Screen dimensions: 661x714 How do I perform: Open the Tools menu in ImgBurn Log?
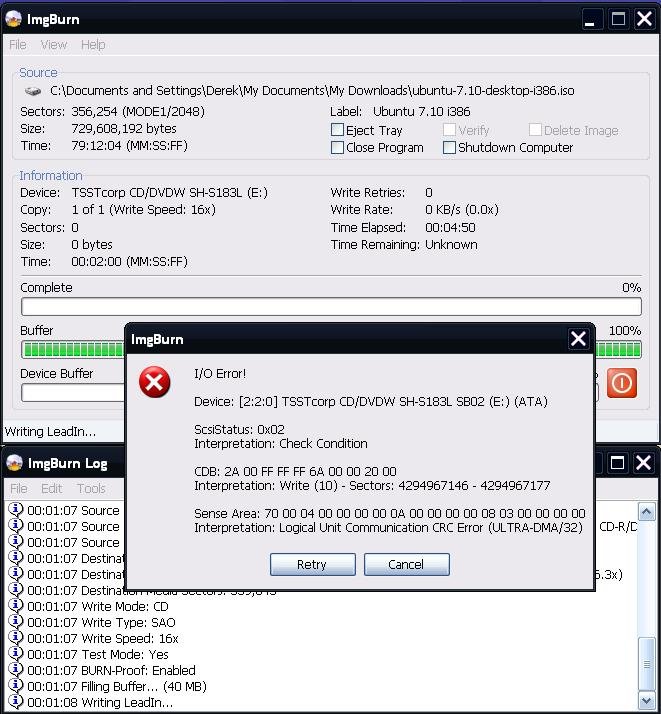[91, 489]
